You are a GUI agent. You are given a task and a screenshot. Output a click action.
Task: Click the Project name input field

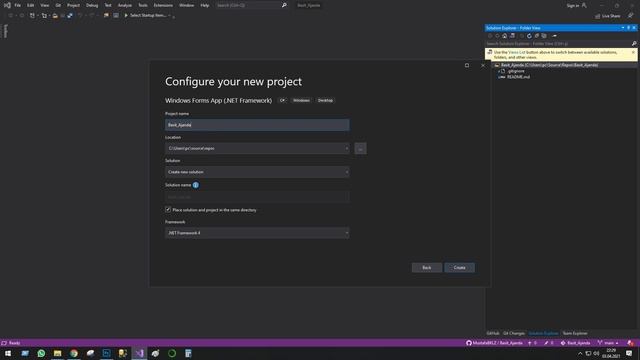(257, 125)
